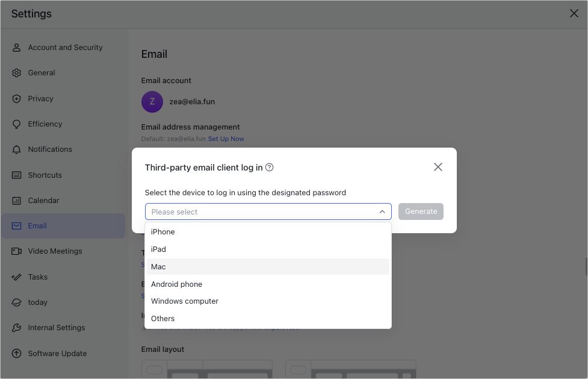Select the first email layout thumbnail
The width and height of the screenshot is (588, 379).
(x=206, y=368)
